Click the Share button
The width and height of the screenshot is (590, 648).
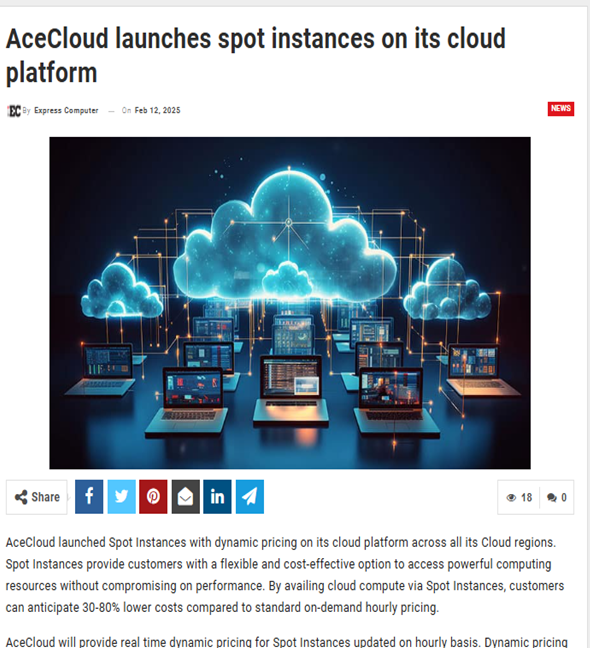tap(37, 497)
